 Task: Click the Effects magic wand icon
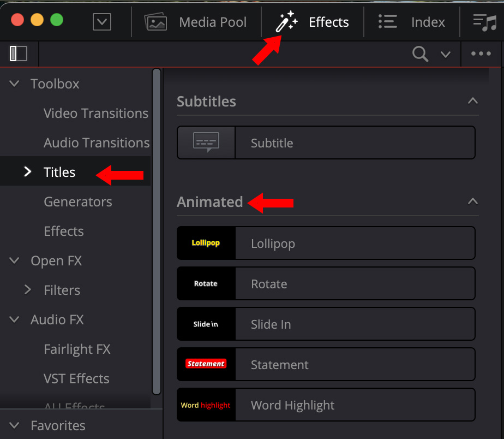pyautogui.click(x=286, y=22)
